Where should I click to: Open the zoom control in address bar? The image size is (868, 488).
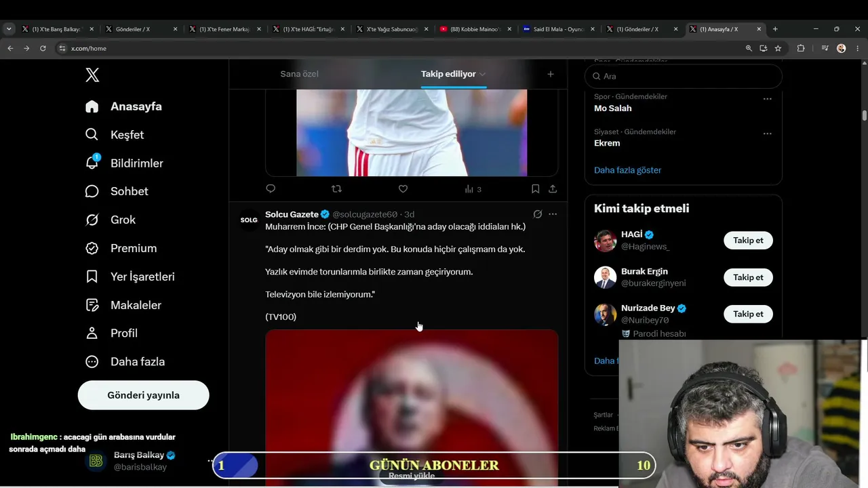point(749,48)
